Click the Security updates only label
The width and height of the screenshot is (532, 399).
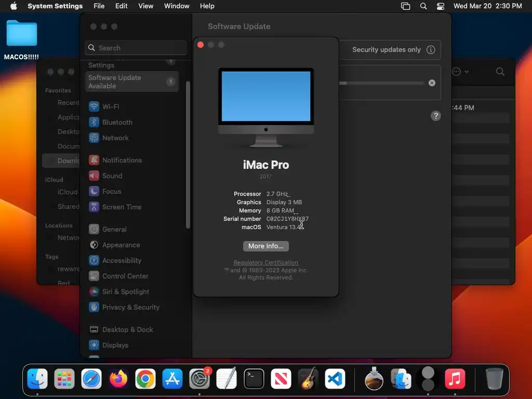tap(387, 49)
